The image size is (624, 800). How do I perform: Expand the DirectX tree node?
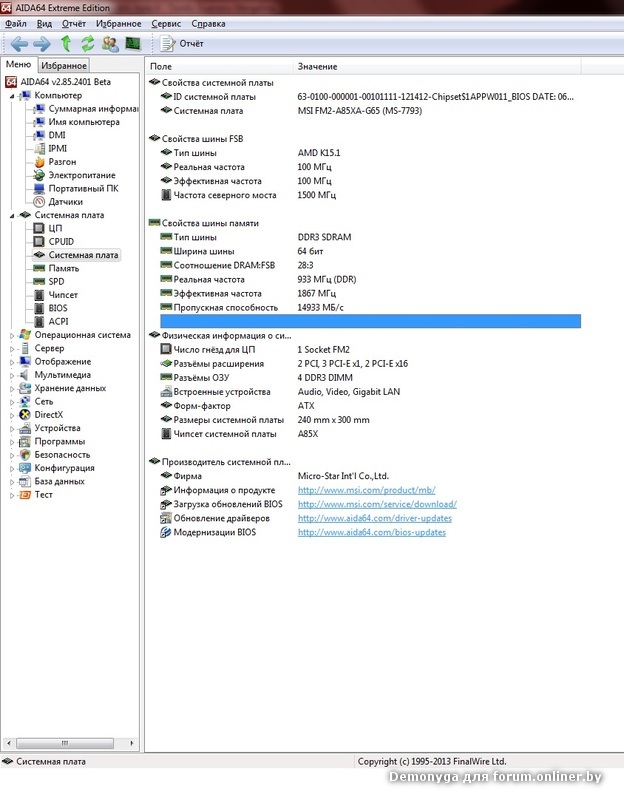click(x=12, y=415)
